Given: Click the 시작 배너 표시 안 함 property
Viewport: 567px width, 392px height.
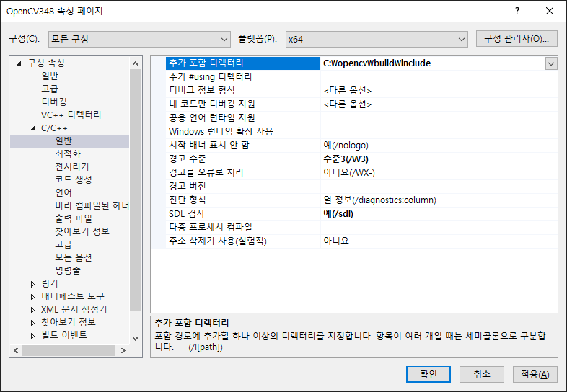Looking at the screenshot, I should [x=243, y=146].
